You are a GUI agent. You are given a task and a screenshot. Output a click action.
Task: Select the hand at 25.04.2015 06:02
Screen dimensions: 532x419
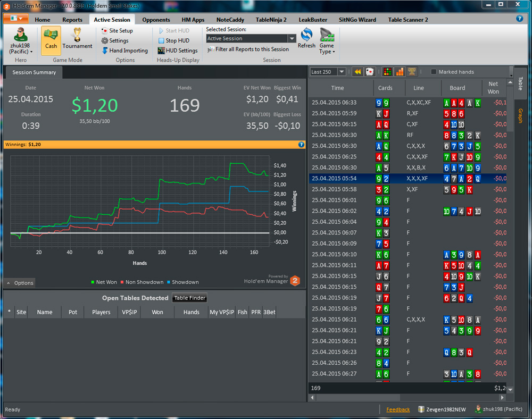click(408, 211)
